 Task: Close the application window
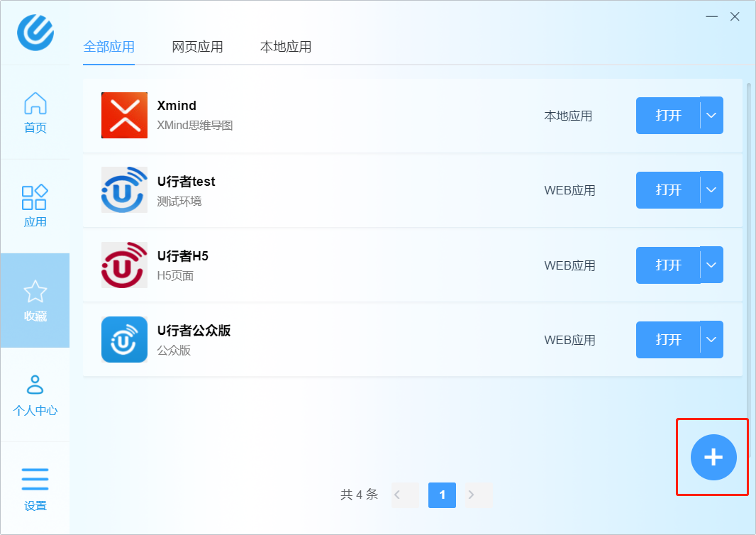[735, 16]
